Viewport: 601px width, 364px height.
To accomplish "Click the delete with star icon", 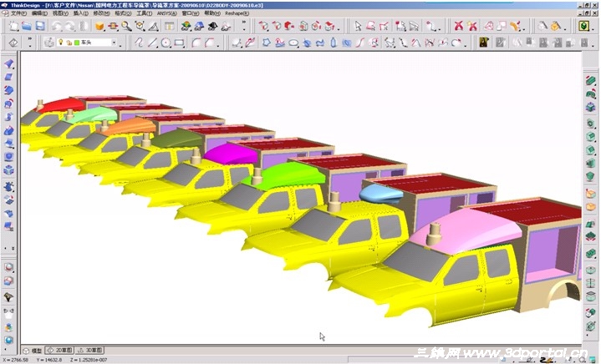I will click(x=472, y=26).
